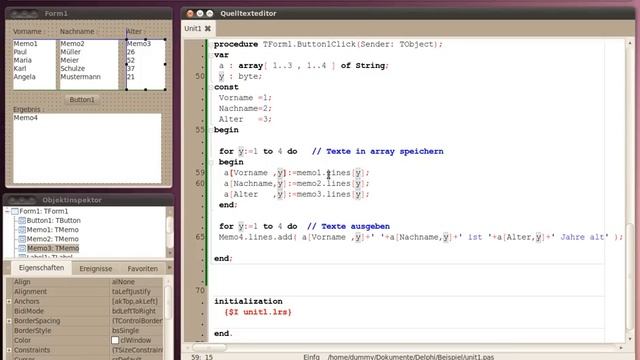640x360 pixels.
Task: Select the Anchors value [akTop,akLeft]
Action: point(136,301)
